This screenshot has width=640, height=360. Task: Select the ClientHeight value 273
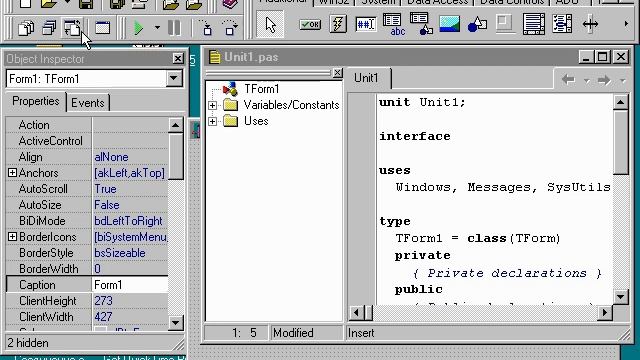130,301
